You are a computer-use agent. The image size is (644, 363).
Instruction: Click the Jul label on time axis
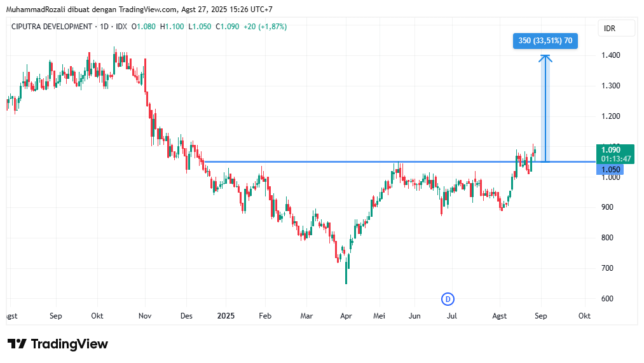452,316
